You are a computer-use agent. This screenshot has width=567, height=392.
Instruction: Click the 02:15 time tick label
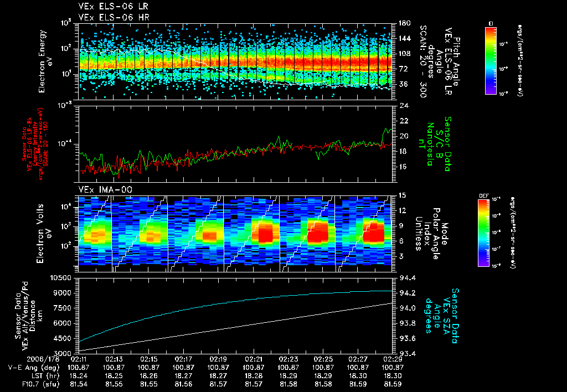click(148, 359)
